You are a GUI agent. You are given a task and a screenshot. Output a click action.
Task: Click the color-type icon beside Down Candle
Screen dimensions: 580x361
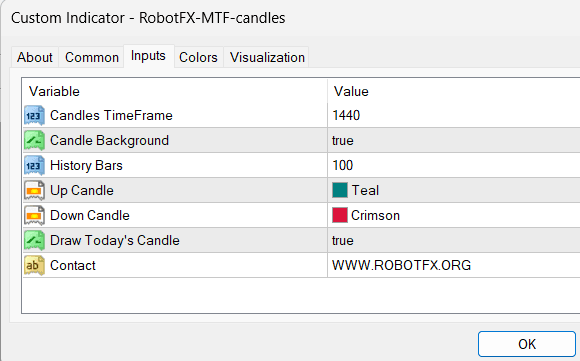(34, 215)
